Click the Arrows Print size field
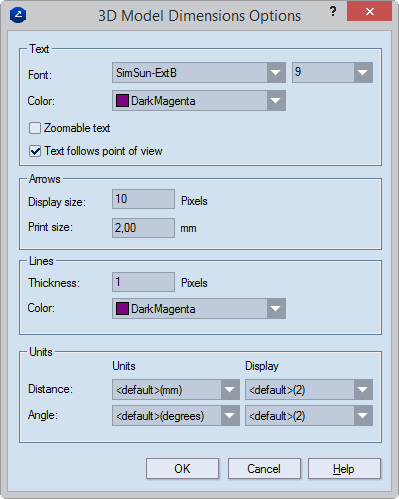The height and width of the screenshot is (499, 399). point(143,228)
